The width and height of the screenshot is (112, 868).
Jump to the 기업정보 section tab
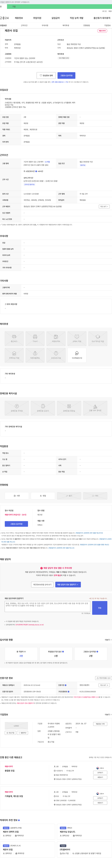pos(107,25)
